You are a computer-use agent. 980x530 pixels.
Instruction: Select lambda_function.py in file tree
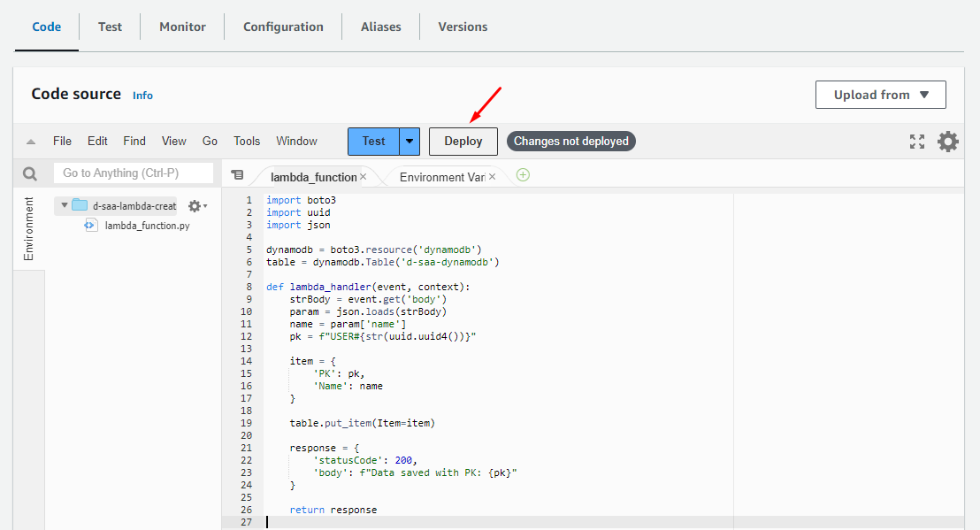147,226
